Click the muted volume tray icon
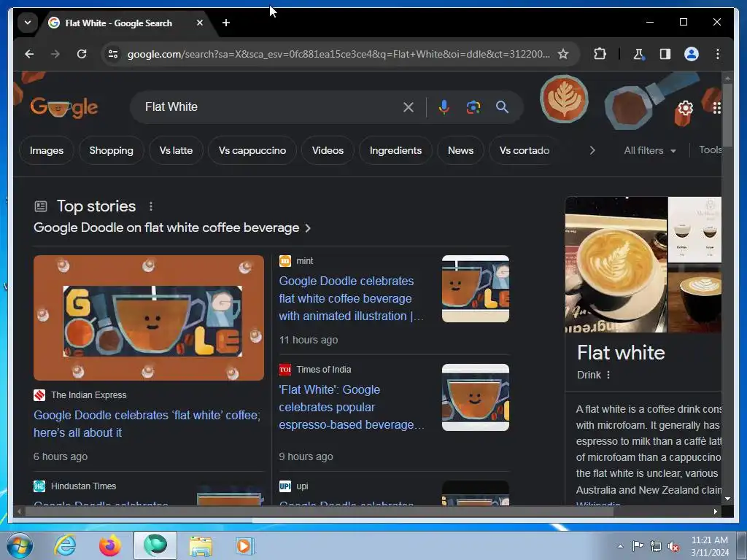This screenshot has width=747, height=560. [673, 546]
